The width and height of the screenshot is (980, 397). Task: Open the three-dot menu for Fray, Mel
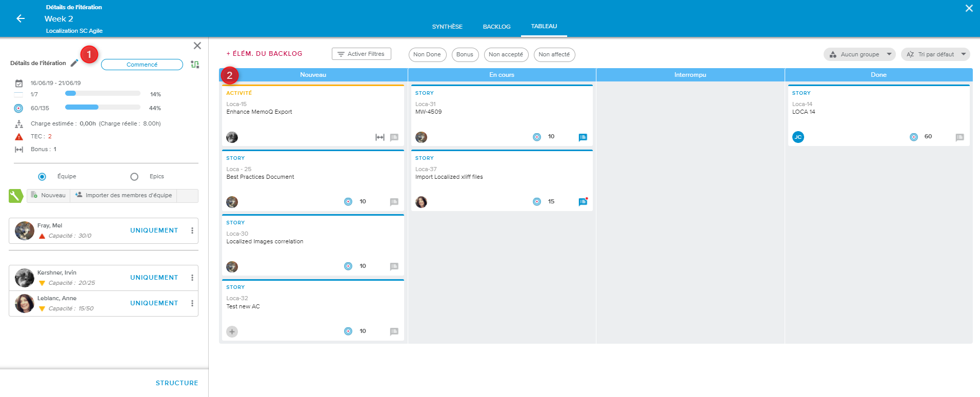[192, 231]
